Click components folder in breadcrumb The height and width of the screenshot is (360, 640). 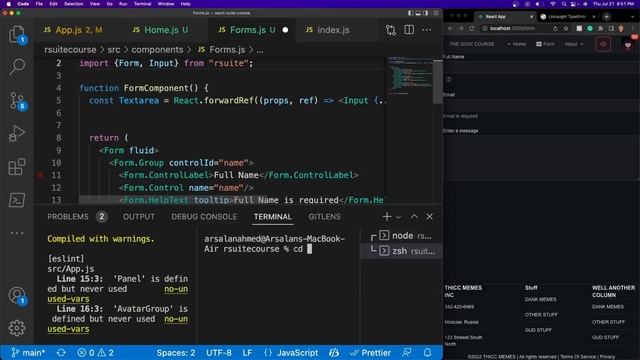click(x=157, y=50)
